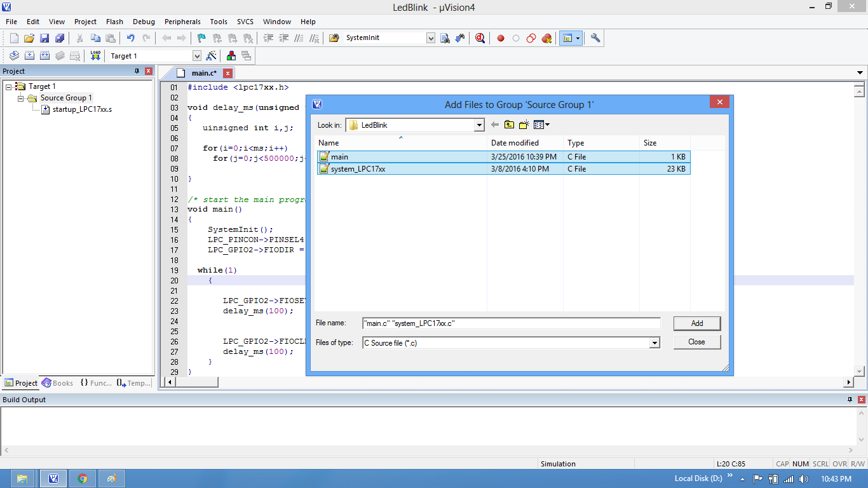Switch to the Functions tab
868x488 pixels.
96,383
